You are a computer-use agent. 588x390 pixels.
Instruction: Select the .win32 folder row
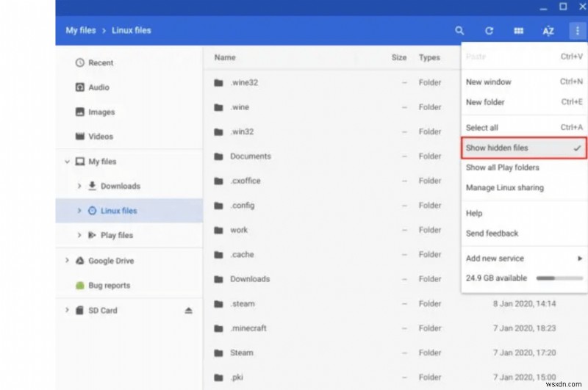[332, 132]
